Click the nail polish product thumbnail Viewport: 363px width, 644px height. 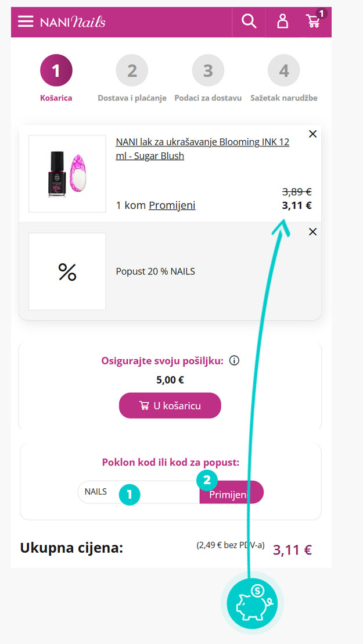pos(67,174)
